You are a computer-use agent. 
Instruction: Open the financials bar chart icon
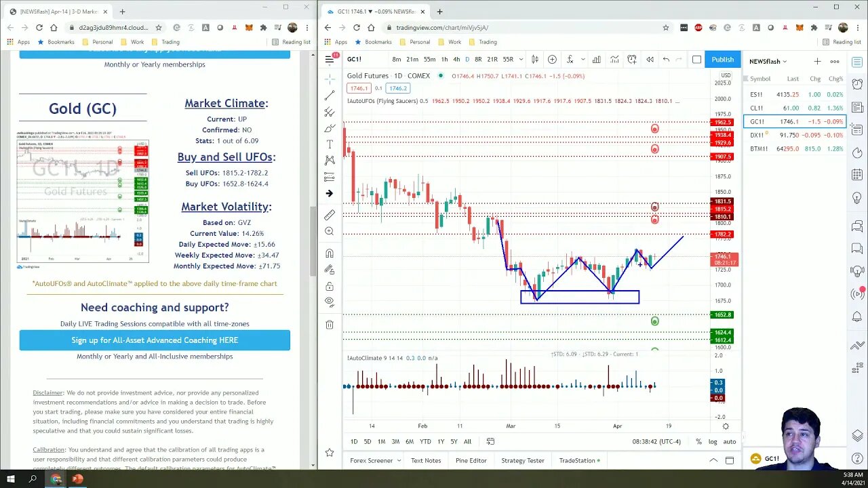[x=597, y=60]
